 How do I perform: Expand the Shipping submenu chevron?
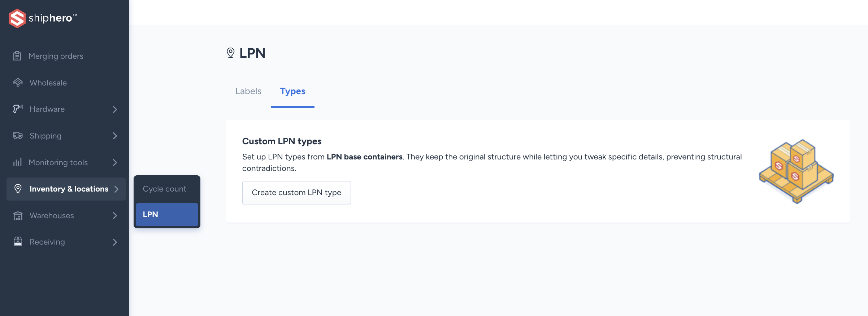[x=115, y=136]
